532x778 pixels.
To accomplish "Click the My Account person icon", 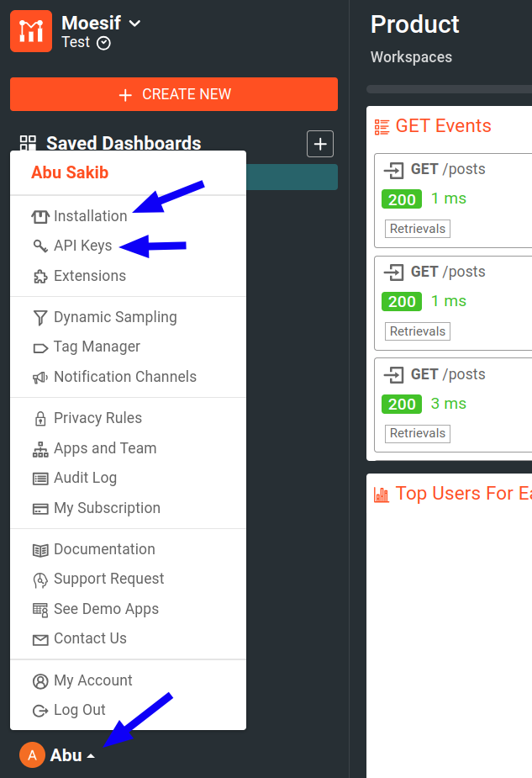I will 40,681.
